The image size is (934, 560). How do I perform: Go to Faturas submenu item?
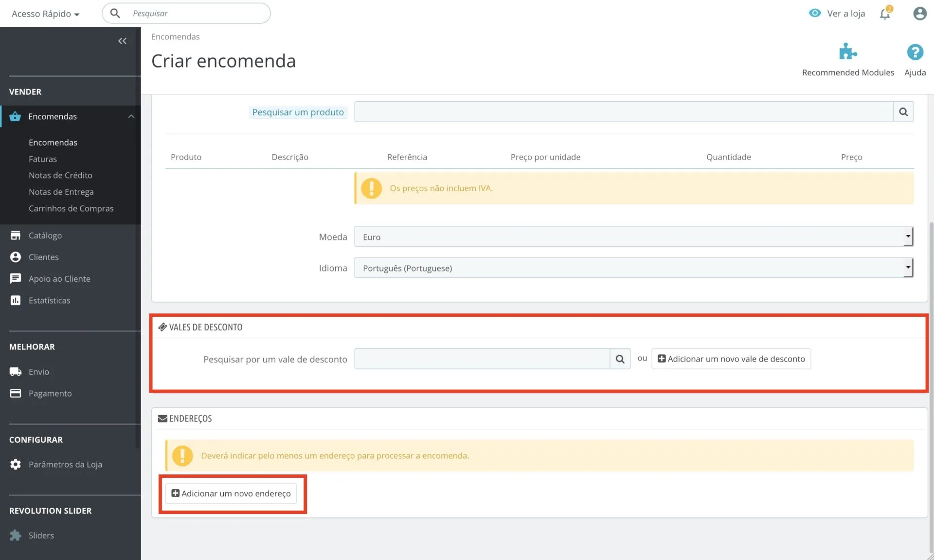coord(43,159)
